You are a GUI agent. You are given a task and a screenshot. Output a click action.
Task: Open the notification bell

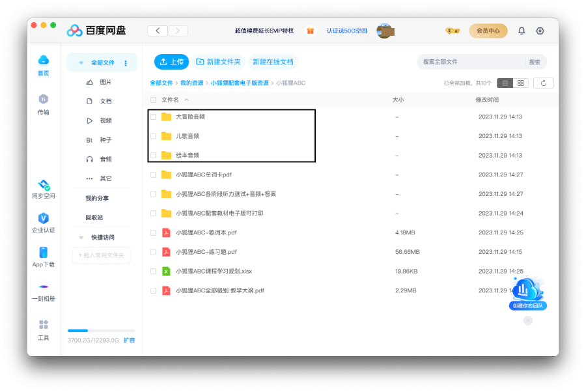[x=521, y=30]
